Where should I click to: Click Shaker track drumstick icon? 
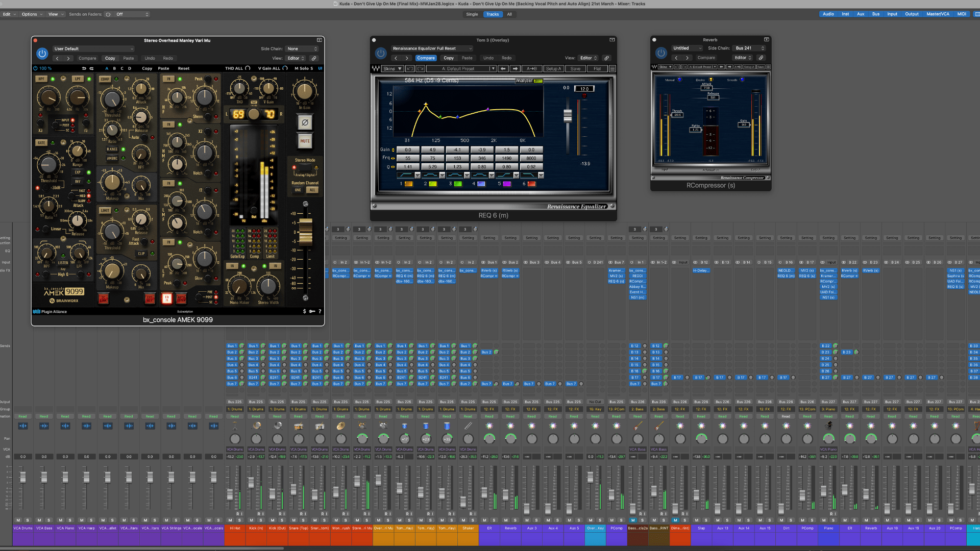[468, 426]
